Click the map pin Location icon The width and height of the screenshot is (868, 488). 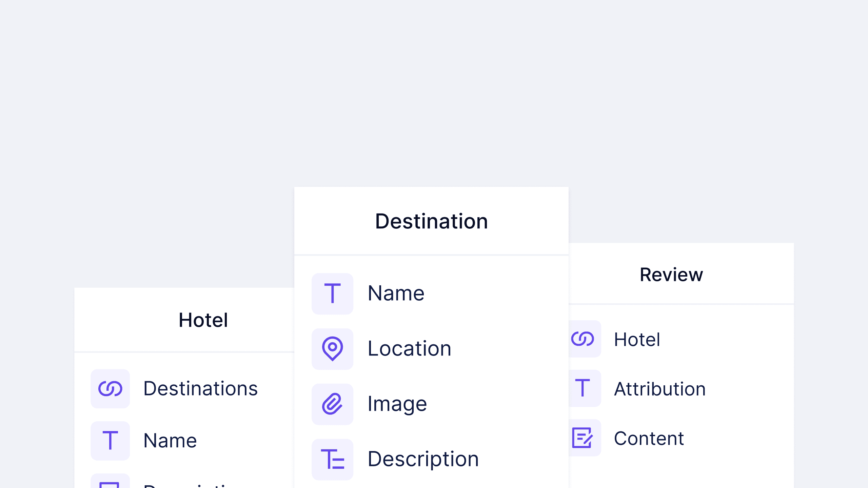click(x=332, y=349)
